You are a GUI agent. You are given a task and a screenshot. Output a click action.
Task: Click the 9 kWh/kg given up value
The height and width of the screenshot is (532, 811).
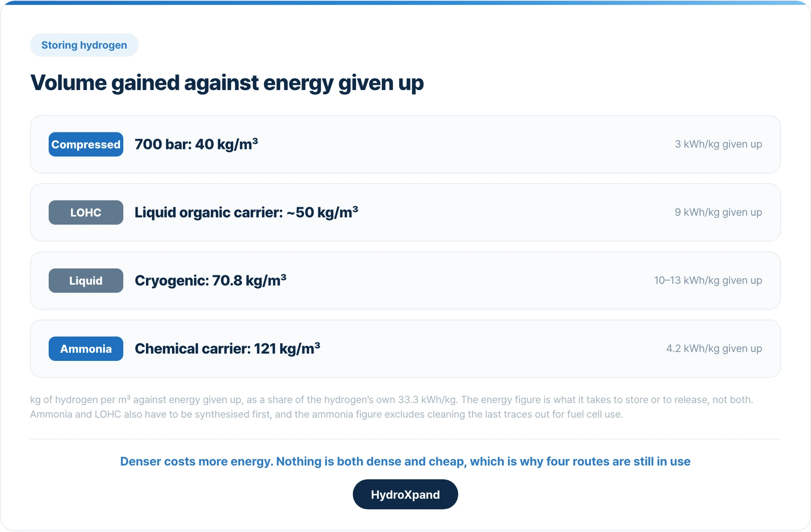[x=718, y=212]
